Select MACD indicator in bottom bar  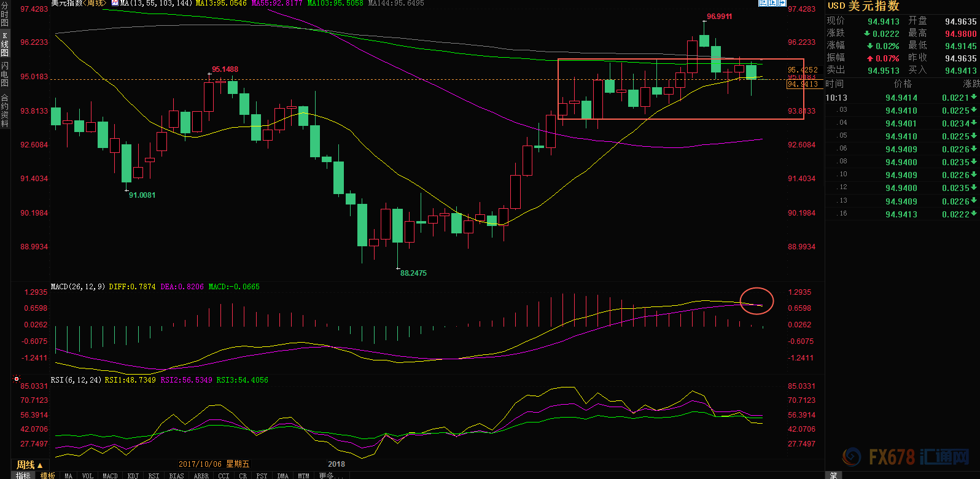click(111, 475)
